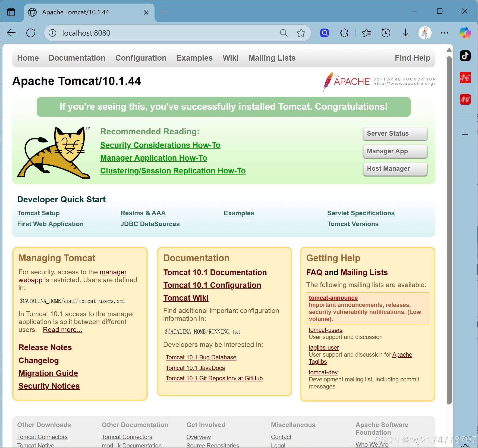Click the Tomcat cat mascot image

pos(54,152)
